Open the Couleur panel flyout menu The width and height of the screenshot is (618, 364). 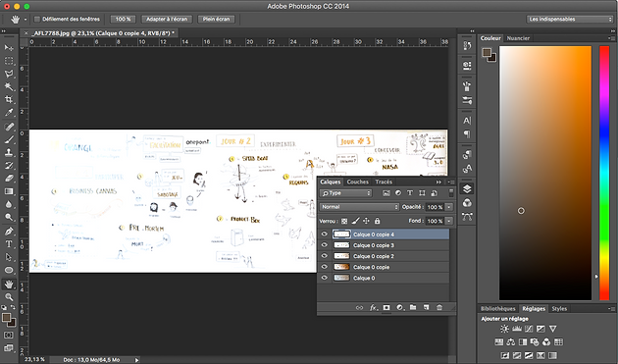[x=611, y=38]
